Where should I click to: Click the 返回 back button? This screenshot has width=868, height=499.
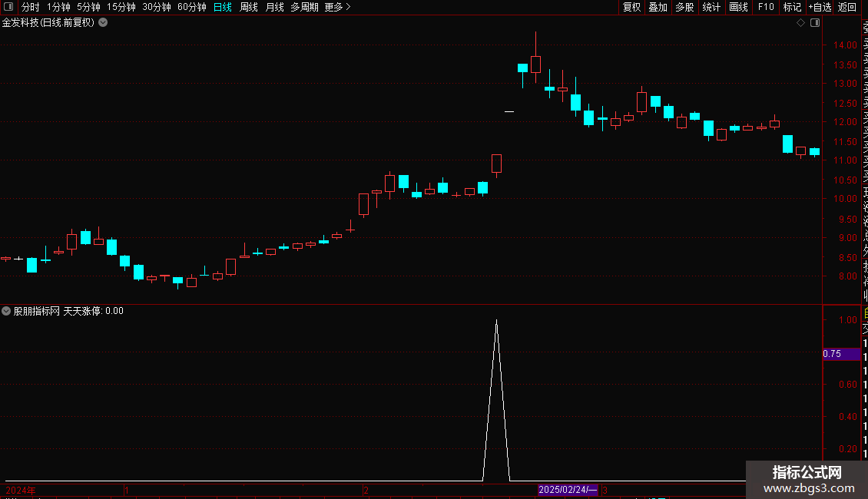(847, 7)
